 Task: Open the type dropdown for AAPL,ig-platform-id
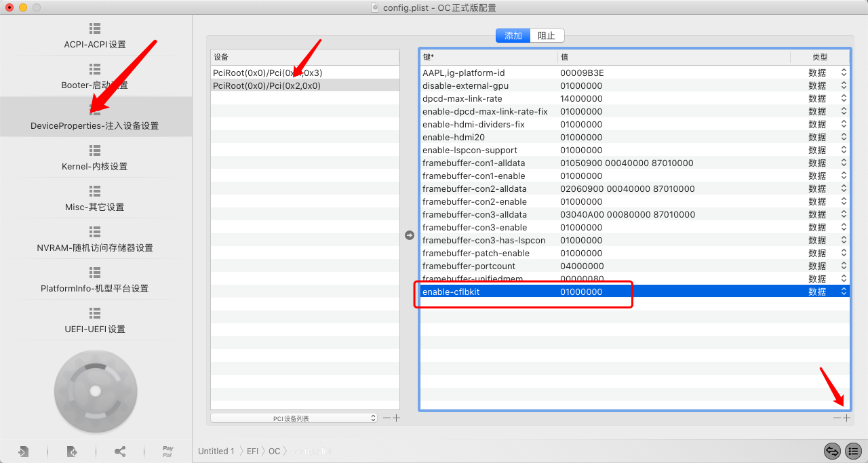point(844,73)
